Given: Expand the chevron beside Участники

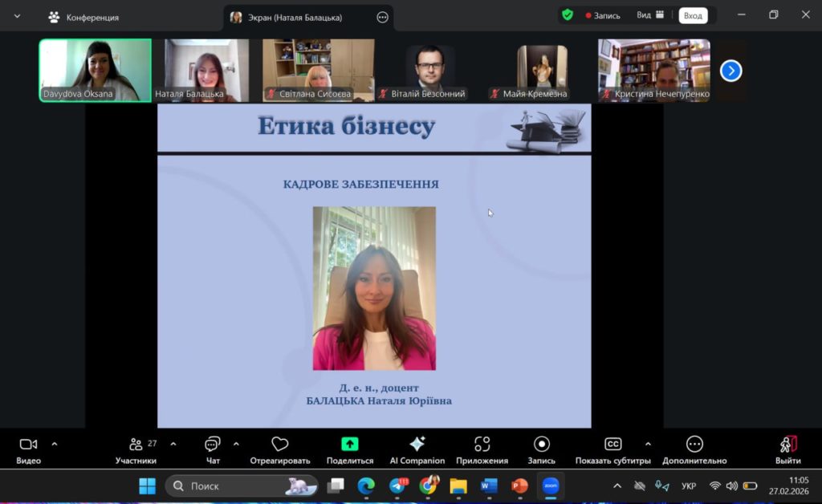Looking at the screenshot, I should pyautogui.click(x=173, y=444).
